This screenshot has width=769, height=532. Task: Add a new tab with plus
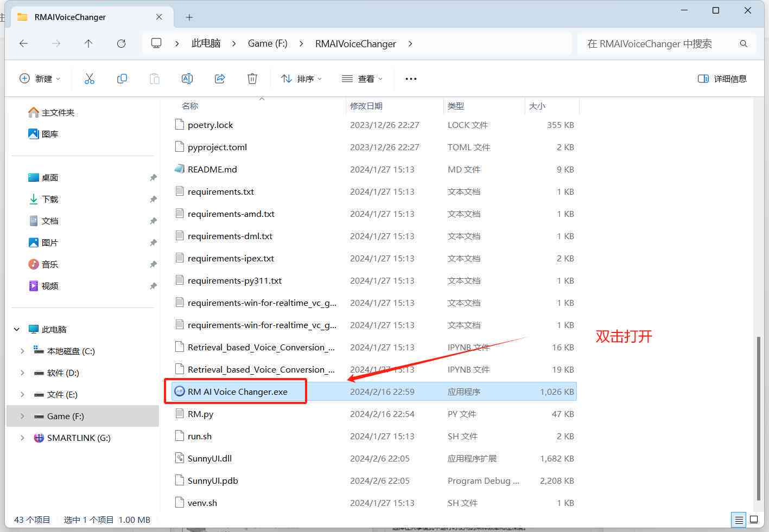click(189, 17)
